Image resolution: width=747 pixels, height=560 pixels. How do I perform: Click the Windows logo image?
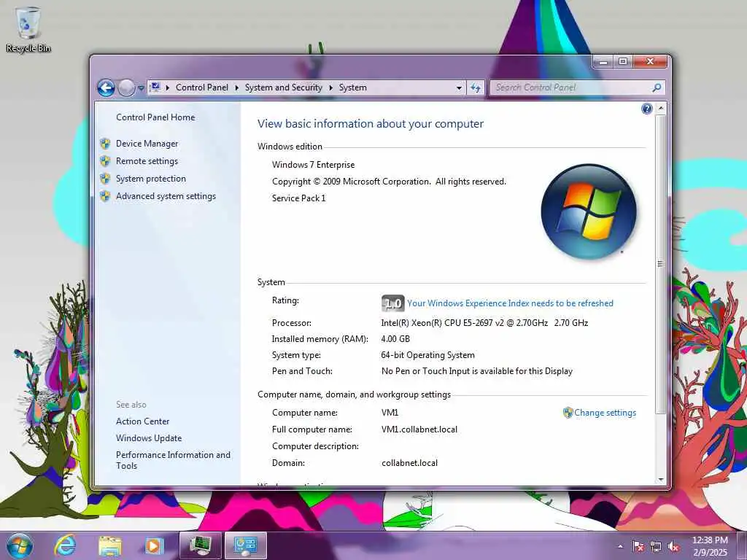[x=589, y=211]
